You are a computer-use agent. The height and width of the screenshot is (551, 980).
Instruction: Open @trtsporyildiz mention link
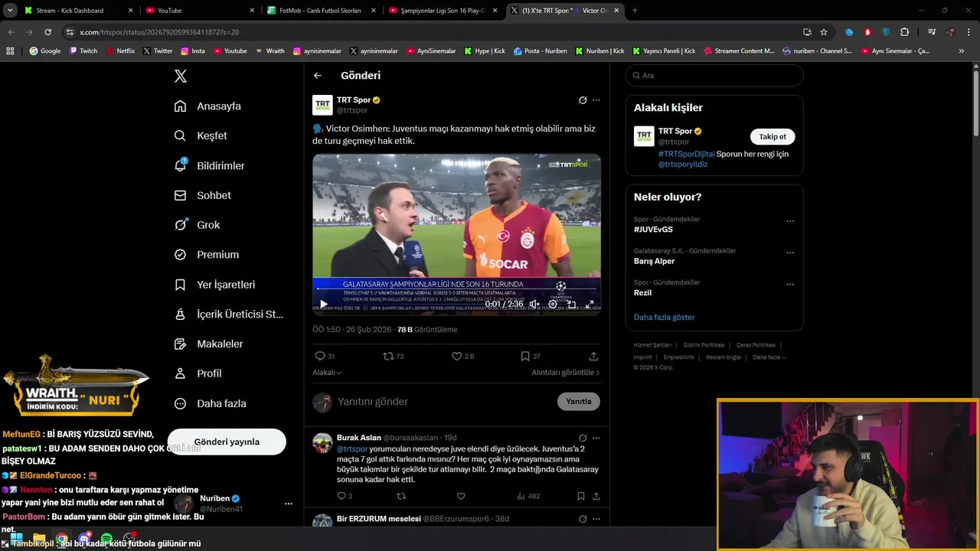(683, 164)
